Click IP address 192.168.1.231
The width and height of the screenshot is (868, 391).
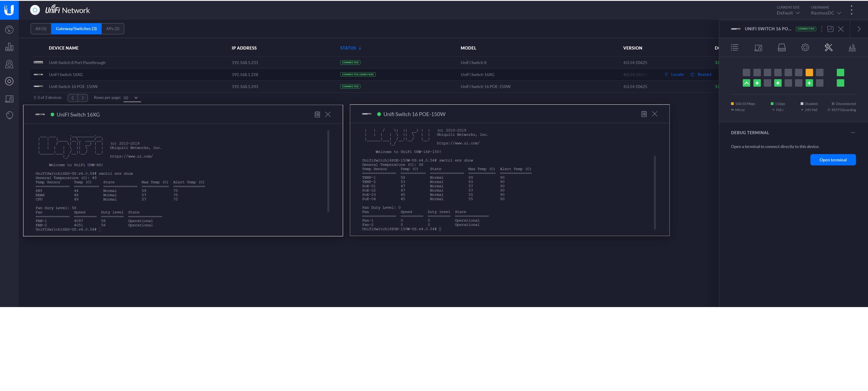pyautogui.click(x=245, y=62)
